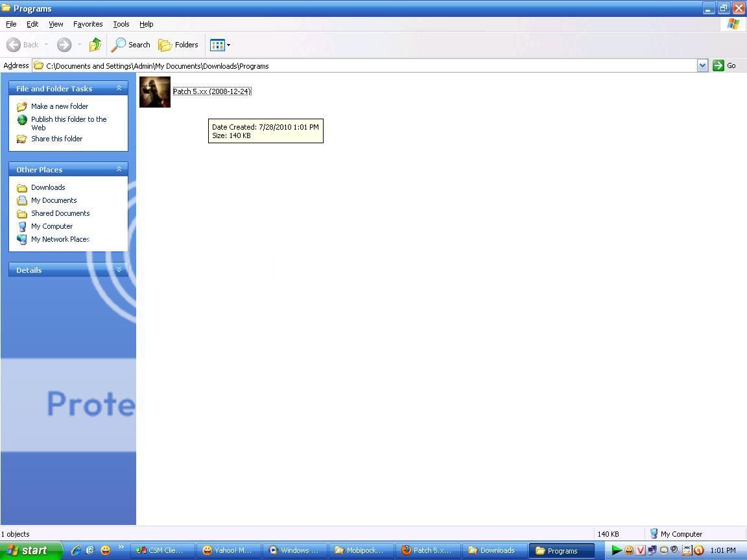
Task: Switch to CSM Client taskbar button
Action: 163,550
